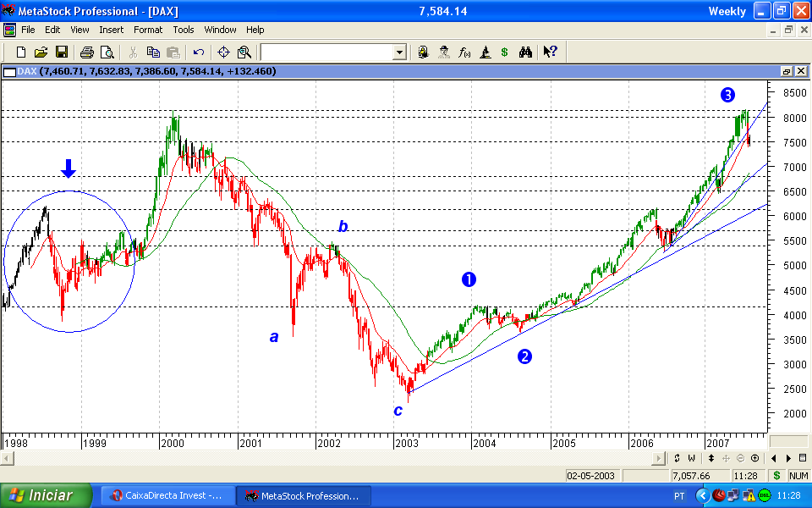This screenshot has height=508, width=812.
Task: Open the Format menu
Action: [148, 30]
